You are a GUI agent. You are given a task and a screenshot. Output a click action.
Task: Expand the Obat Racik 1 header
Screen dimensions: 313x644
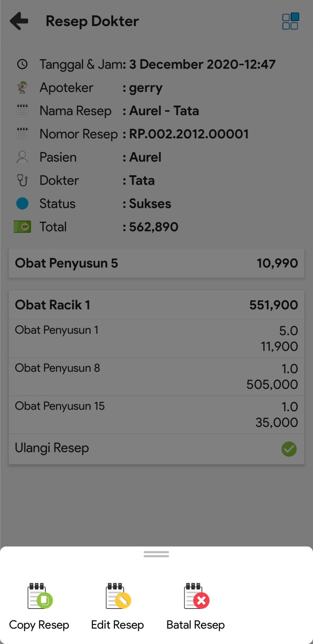[156, 305]
